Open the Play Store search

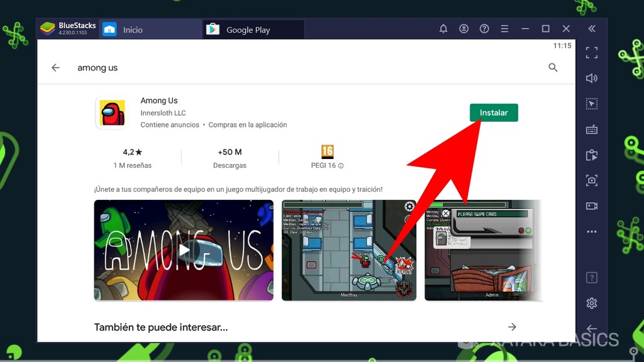click(x=553, y=67)
